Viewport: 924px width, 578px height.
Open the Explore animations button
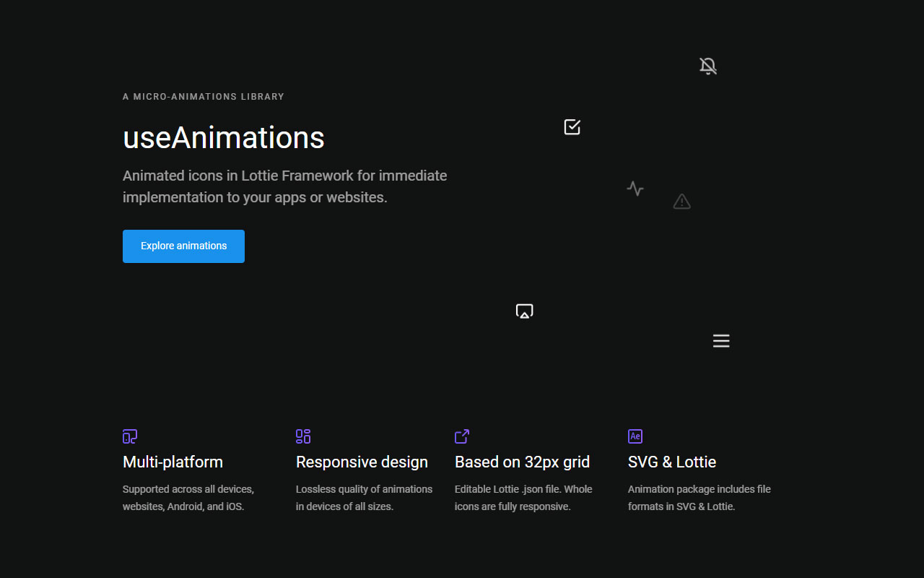pos(183,246)
